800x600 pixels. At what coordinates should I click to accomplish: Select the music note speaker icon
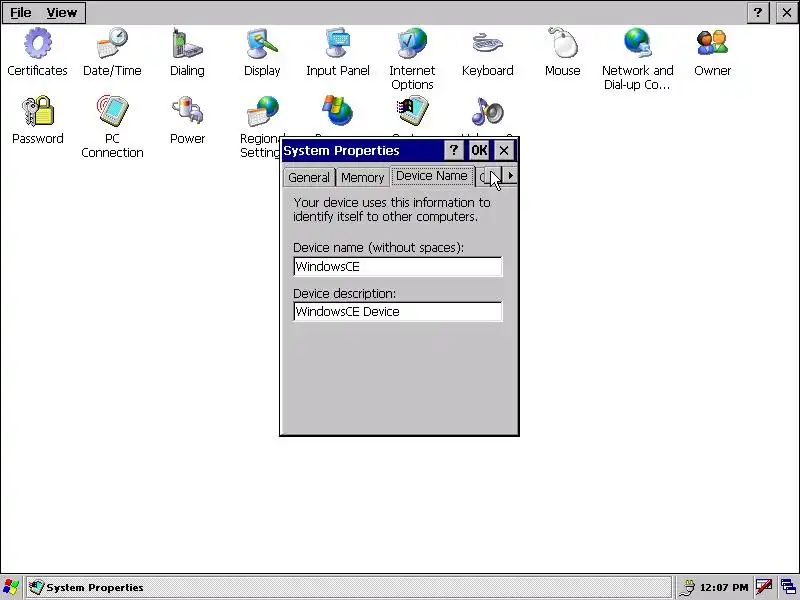(x=488, y=111)
